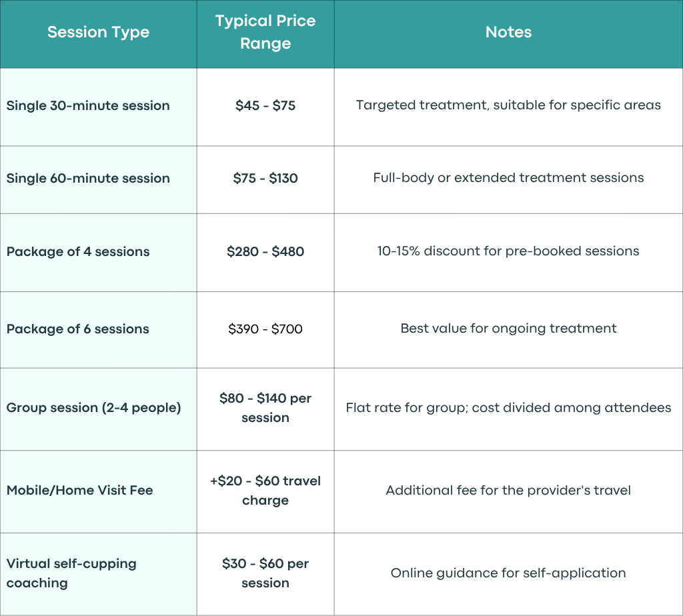This screenshot has width=683, height=616.
Task: Select the Package of 6 sessions label
Action: [77, 329]
